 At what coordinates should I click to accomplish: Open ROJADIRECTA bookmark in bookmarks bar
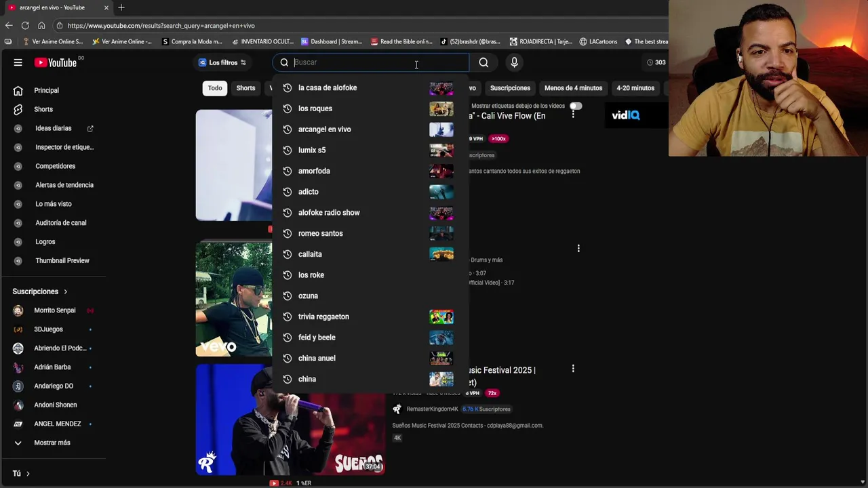(x=541, y=41)
